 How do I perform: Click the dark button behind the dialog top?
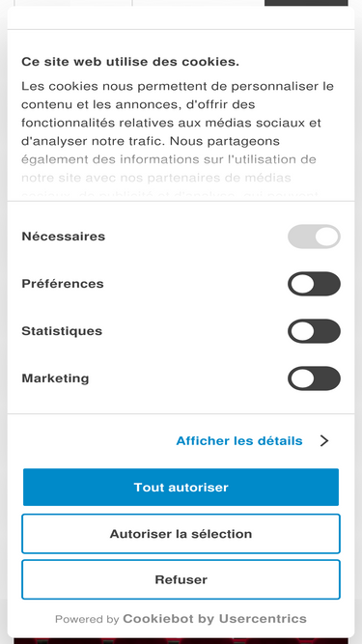(306, 3)
